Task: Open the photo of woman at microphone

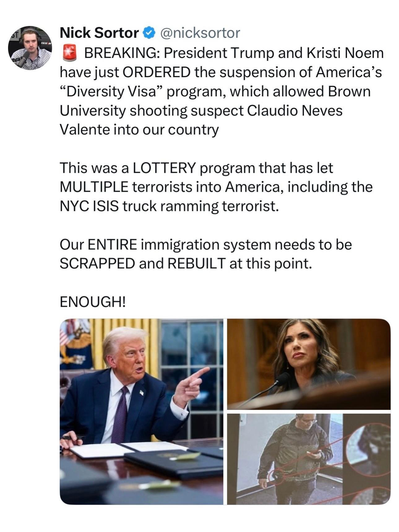Action: pyautogui.click(x=309, y=364)
